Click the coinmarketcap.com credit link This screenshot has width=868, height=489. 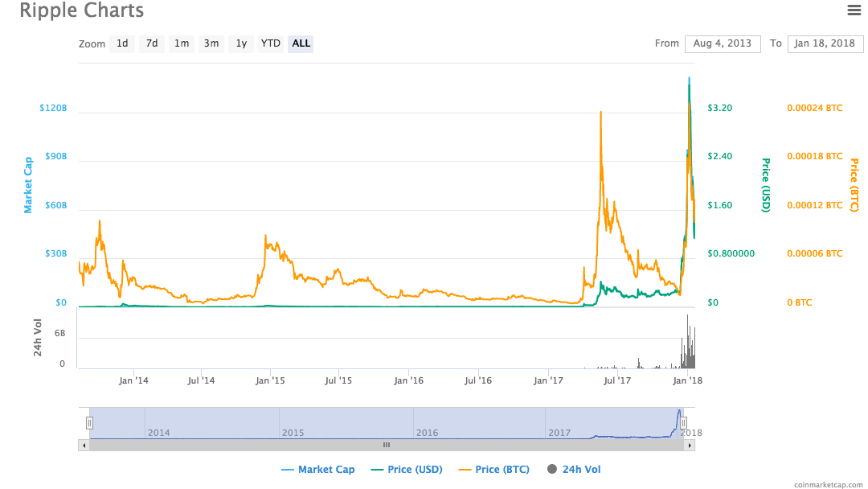click(828, 484)
